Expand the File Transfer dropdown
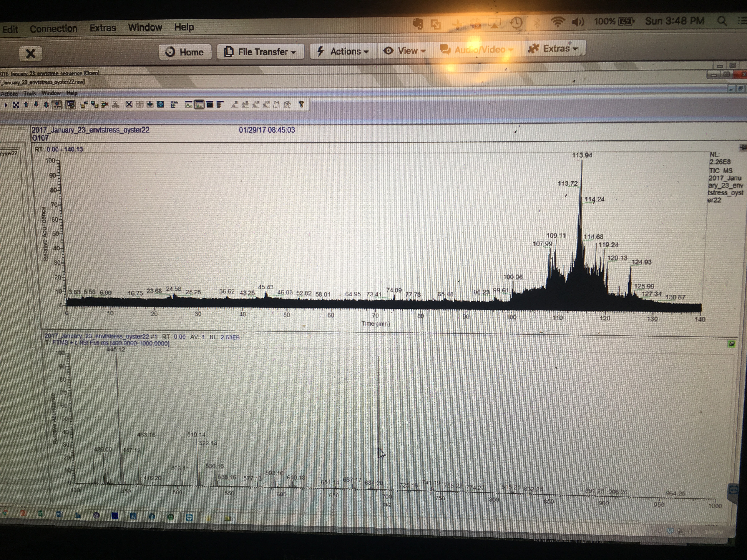 click(x=261, y=52)
